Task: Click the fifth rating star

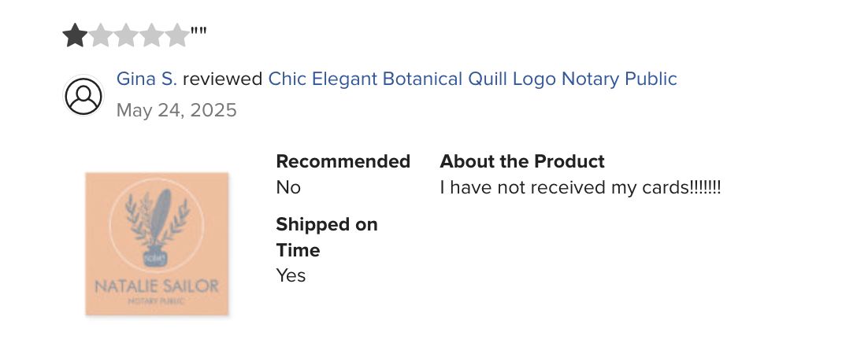Action: pyautogui.click(x=176, y=35)
